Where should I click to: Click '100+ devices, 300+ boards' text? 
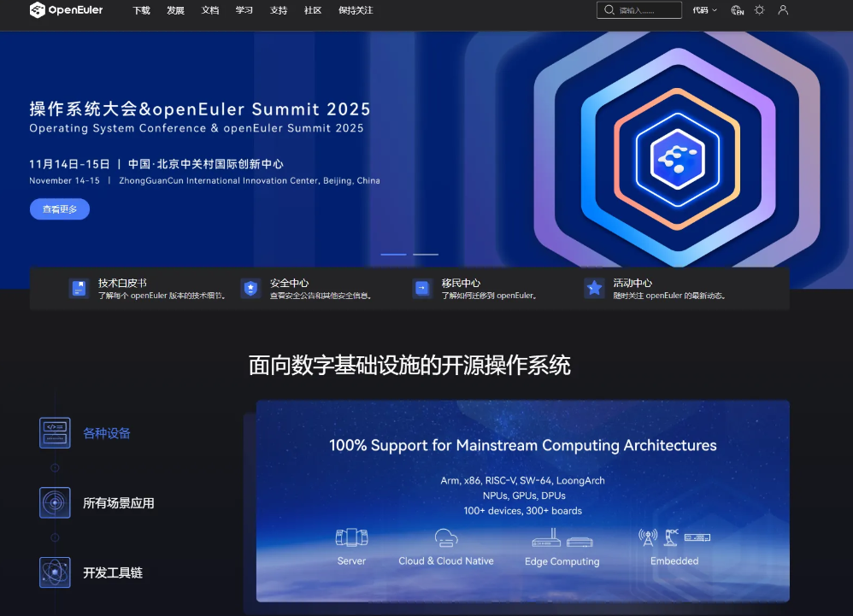pyautogui.click(x=523, y=511)
